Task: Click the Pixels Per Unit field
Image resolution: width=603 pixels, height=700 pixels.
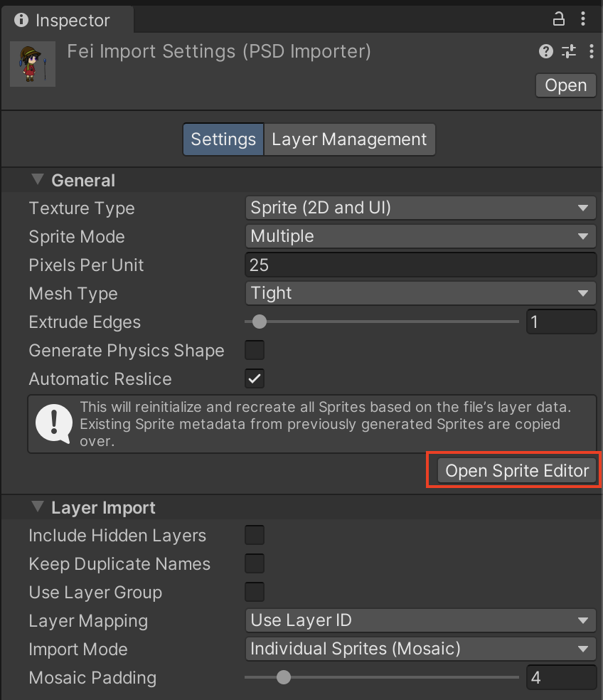Action: (420, 265)
